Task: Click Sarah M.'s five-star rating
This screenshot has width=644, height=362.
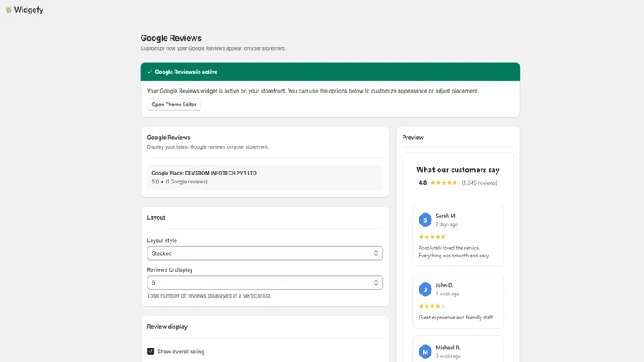Action: click(432, 237)
